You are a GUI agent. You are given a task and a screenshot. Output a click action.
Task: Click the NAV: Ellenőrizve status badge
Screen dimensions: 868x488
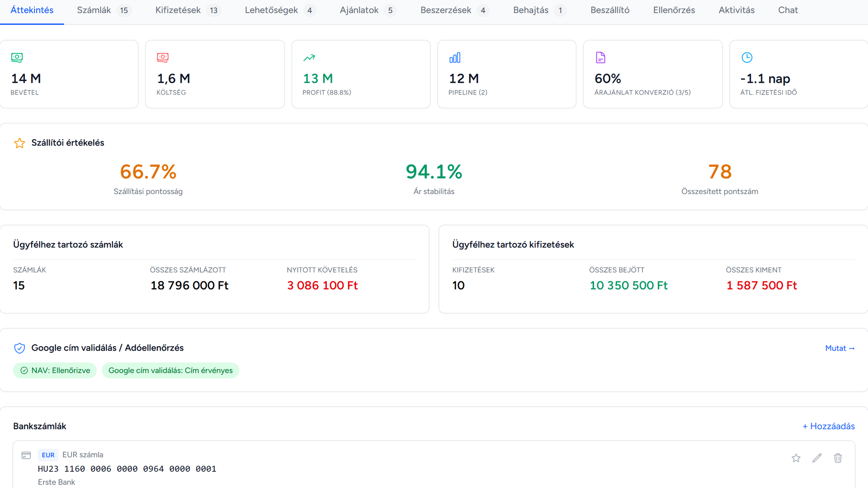(55, 371)
